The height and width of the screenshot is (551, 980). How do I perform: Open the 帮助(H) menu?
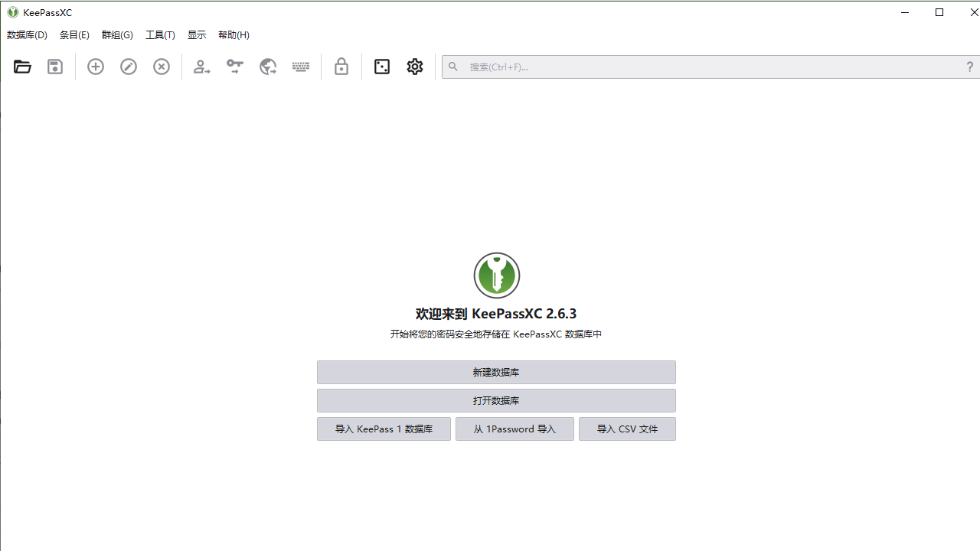tap(233, 34)
